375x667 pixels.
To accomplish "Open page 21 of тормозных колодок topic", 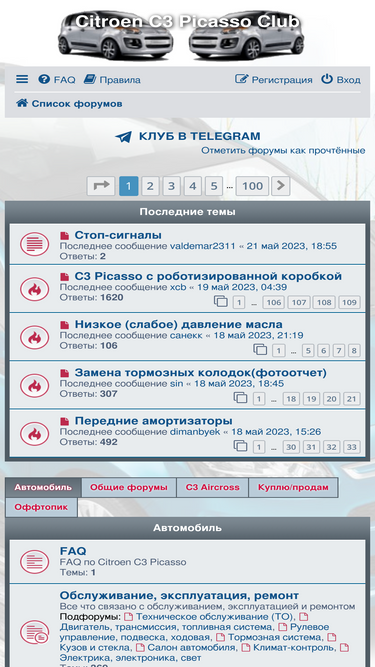I will [352, 399].
